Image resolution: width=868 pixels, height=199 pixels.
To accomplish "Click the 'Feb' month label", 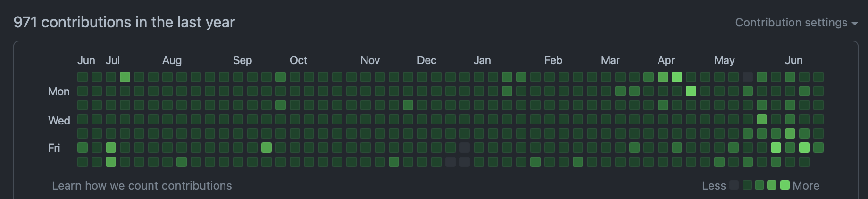I will [553, 60].
